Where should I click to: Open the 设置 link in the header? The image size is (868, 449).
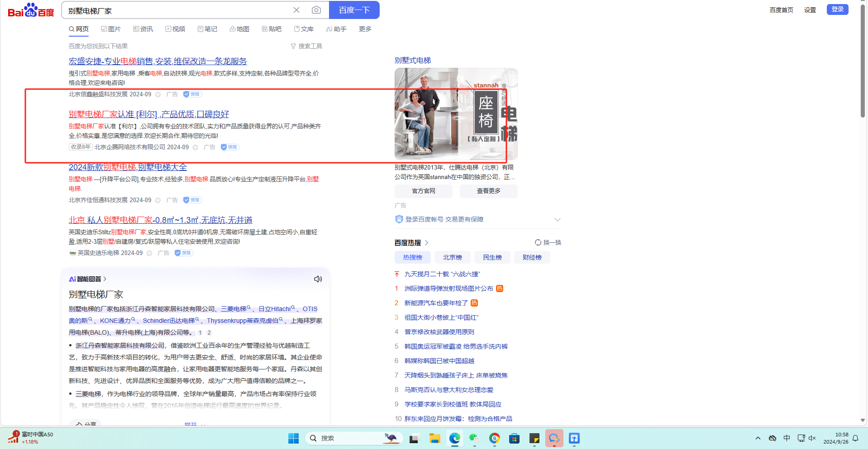pos(810,10)
